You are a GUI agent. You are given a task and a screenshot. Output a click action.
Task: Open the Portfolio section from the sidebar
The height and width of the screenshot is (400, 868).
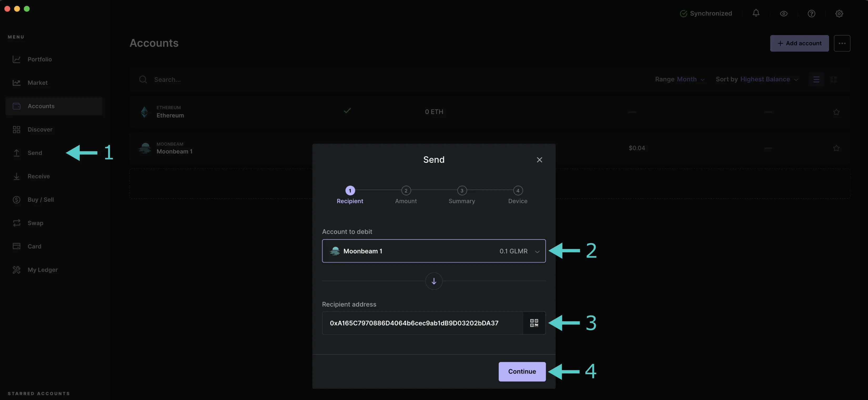click(39, 59)
